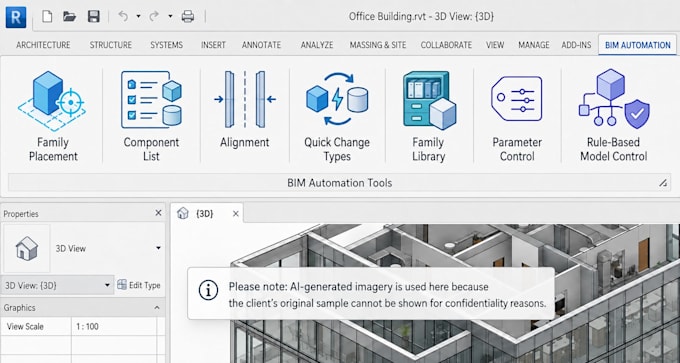Select the Insert tab
Viewport: 680px width, 363px height.
tap(213, 45)
